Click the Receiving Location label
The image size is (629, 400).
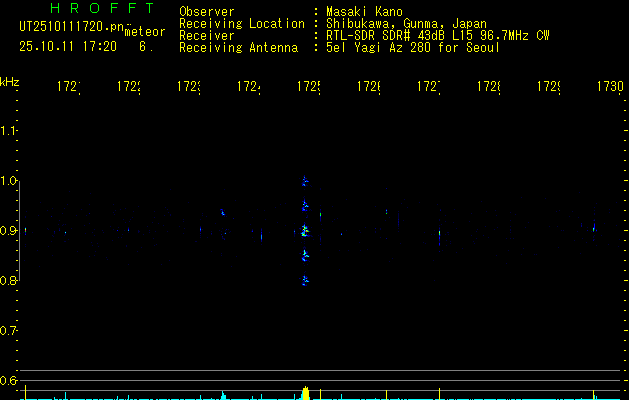tap(242, 24)
